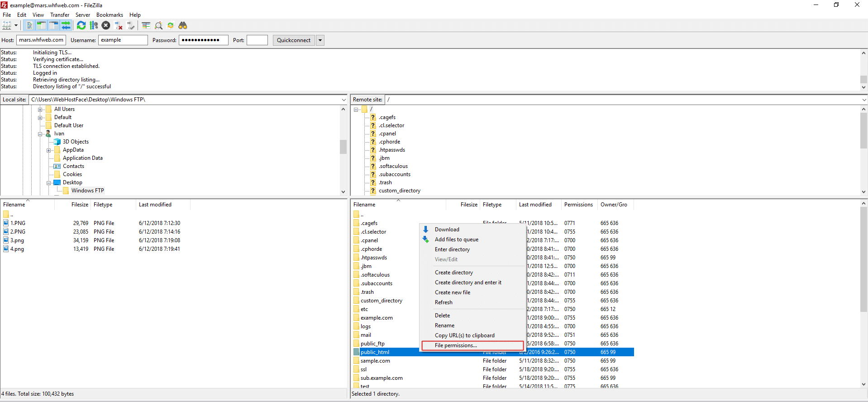This screenshot has height=402, width=868.
Task: Click the 3.png file icon
Action: click(6, 240)
